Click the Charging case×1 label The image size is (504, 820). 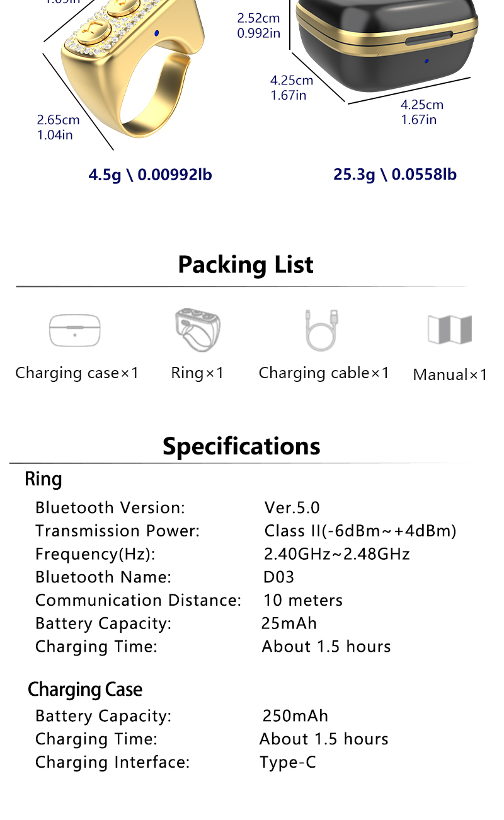click(77, 373)
